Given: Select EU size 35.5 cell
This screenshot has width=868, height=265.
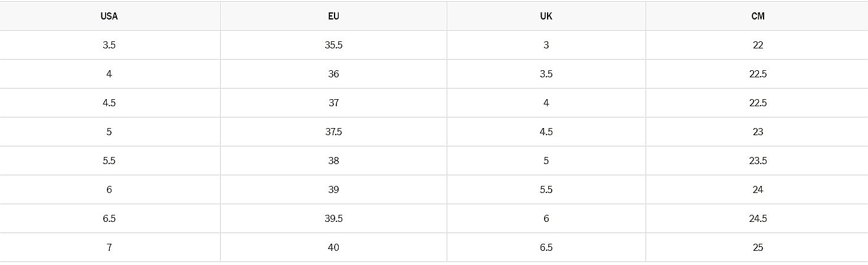Looking at the screenshot, I should click(x=333, y=45).
